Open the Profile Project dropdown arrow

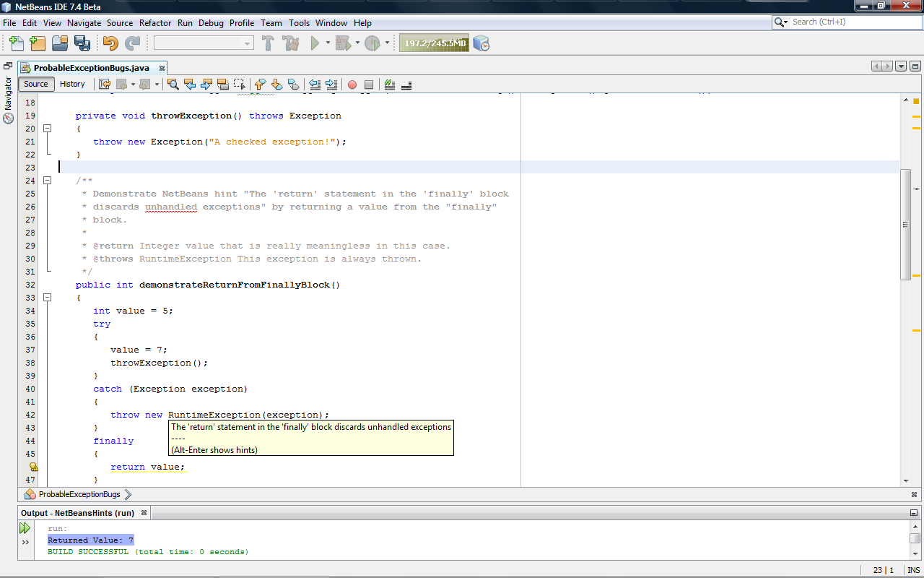[387, 43]
